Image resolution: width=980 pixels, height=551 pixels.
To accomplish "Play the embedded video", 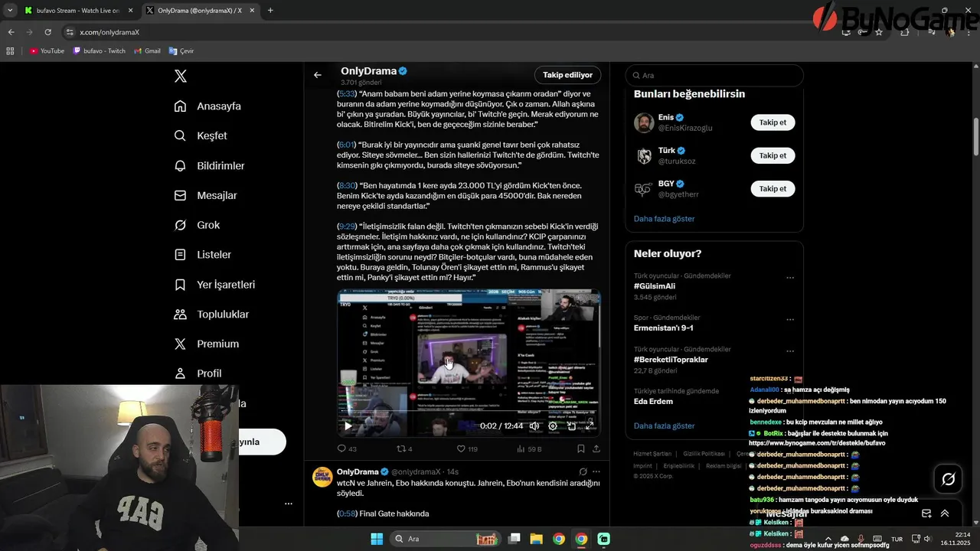I will pos(348,426).
